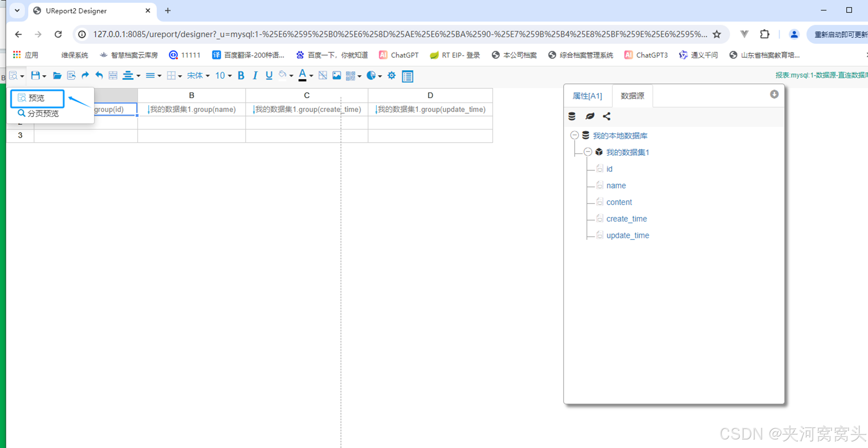Click add database connection icon

click(572, 116)
